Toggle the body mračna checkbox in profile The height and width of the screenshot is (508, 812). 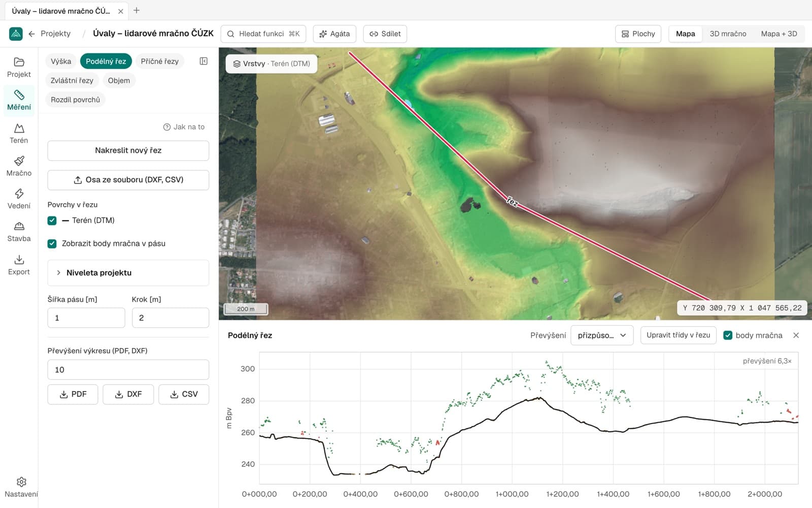point(728,335)
